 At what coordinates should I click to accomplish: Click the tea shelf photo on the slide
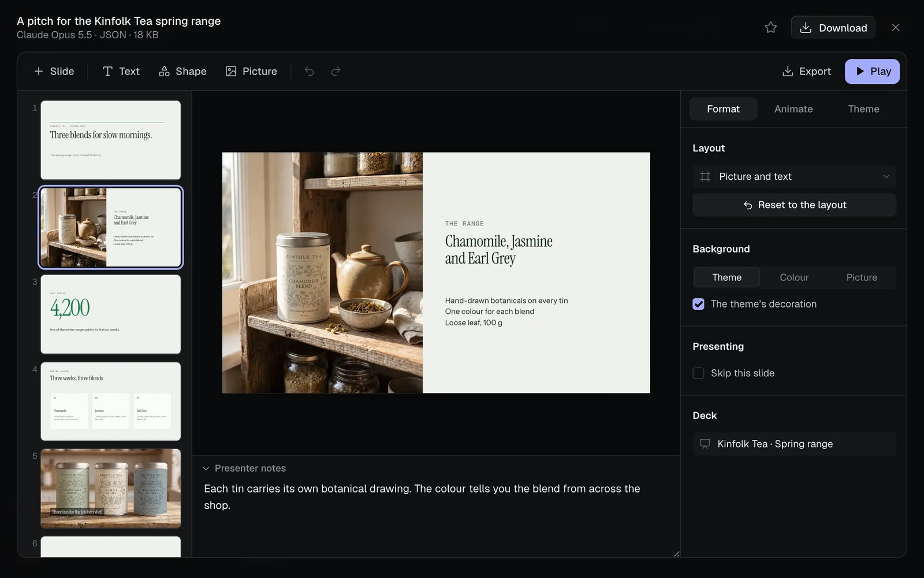click(322, 273)
